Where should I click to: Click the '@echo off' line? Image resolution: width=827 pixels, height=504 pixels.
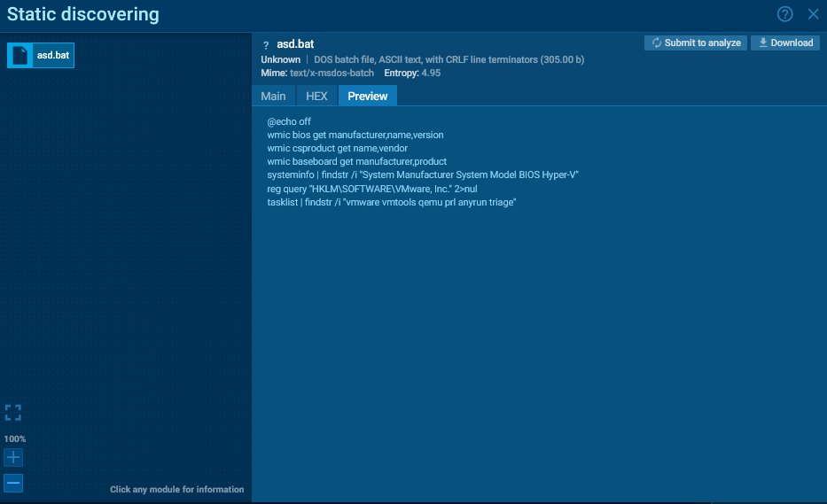click(x=289, y=121)
